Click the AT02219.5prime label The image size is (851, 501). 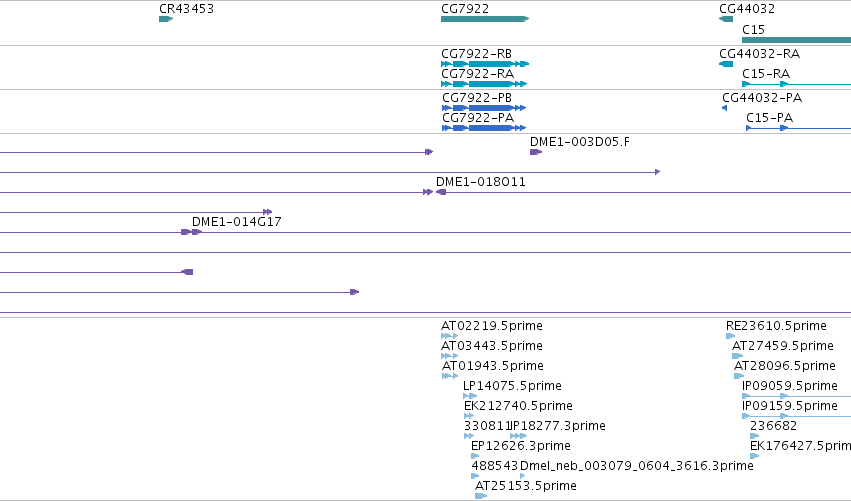click(492, 326)
